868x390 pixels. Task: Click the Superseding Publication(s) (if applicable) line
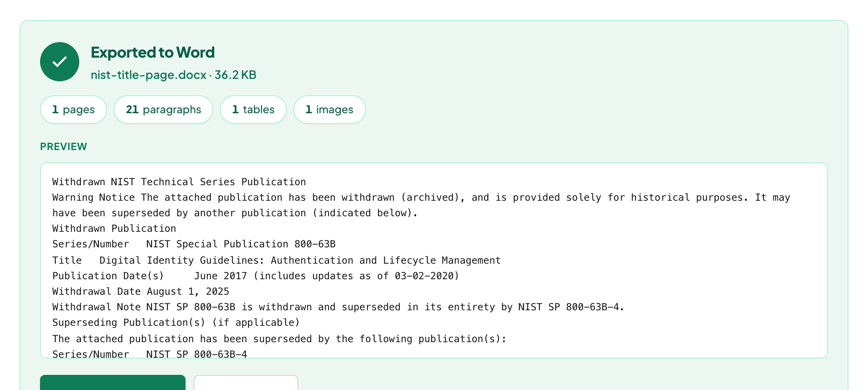[176, 323]
